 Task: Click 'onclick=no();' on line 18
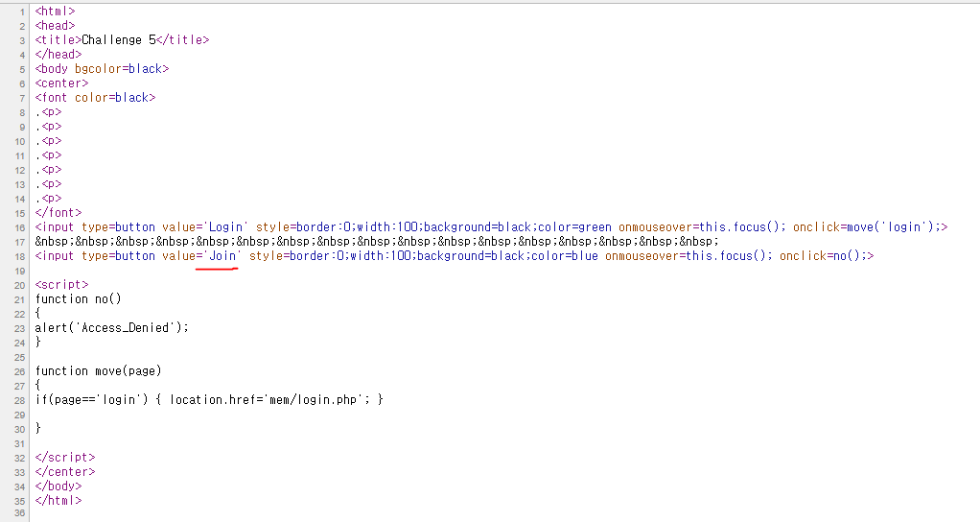point(823,255)
